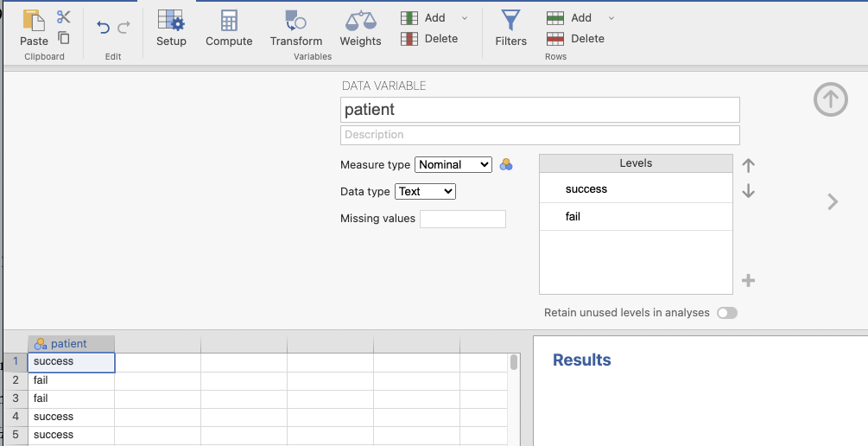This screenshot has height=446, width=868.
Task: Open the variable Setup tool
Action: tap(171, 28)
